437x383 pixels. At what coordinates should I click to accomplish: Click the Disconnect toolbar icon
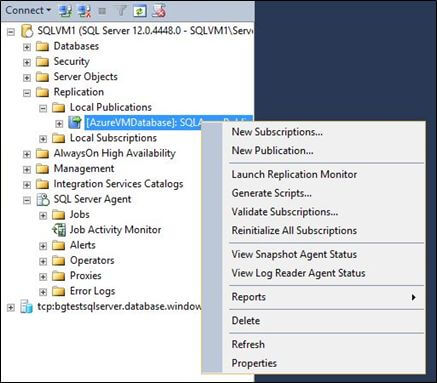pyautogui.click(x=84, y=11)
